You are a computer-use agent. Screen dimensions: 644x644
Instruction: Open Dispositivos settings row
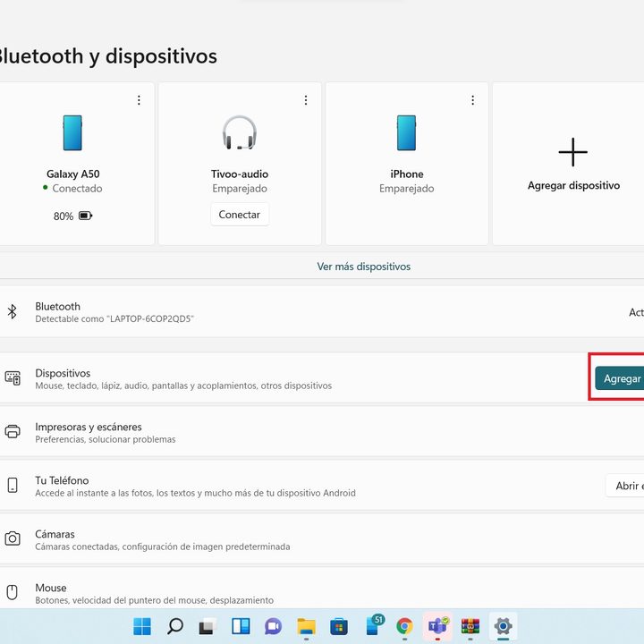click(322, 378)
